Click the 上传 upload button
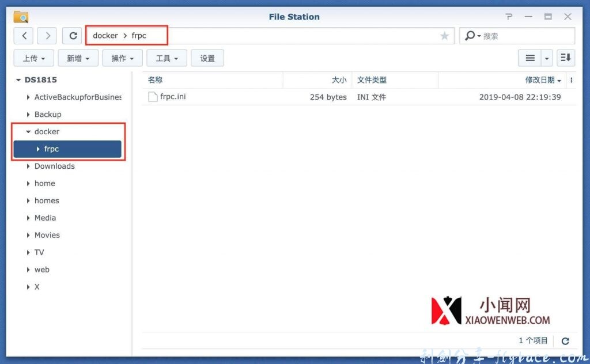 (33, 58)
